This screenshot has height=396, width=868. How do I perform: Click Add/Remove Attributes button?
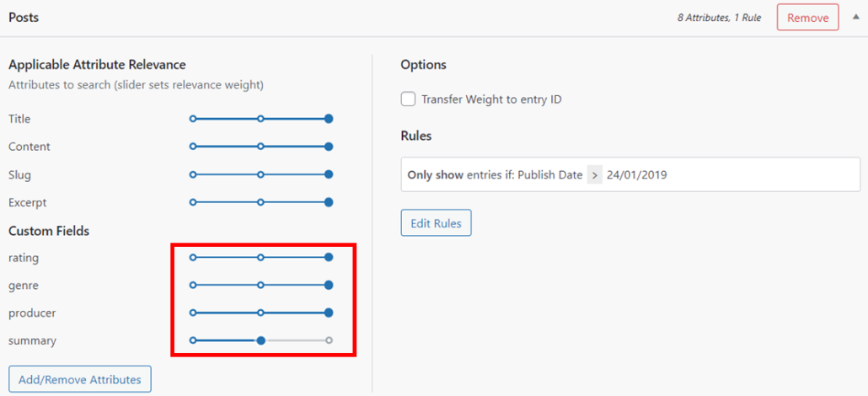click(x=80, y=379)
